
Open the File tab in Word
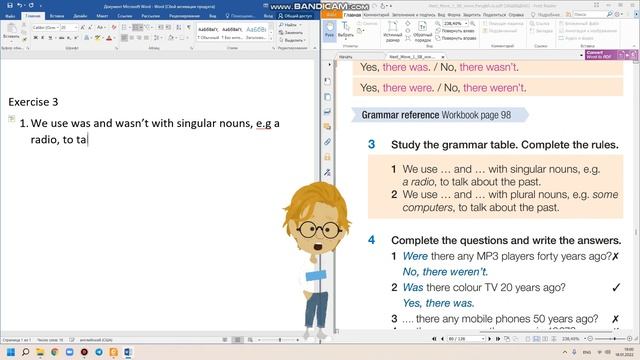(11, 16)
